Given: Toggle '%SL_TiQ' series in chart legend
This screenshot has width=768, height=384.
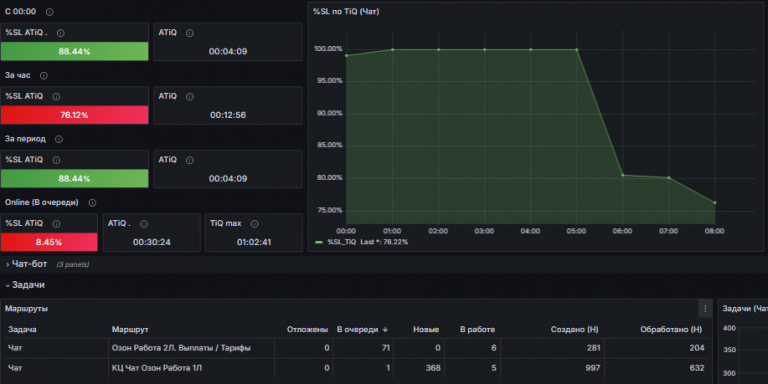Looking at the screenshot, I should pos(341,242).
